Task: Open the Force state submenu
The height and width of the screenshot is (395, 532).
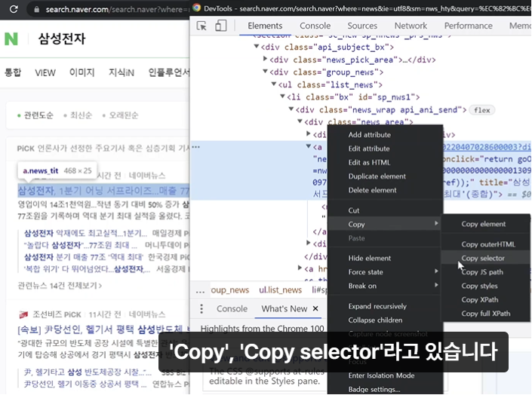Action: pyautogui.click(x=385, y=272)
